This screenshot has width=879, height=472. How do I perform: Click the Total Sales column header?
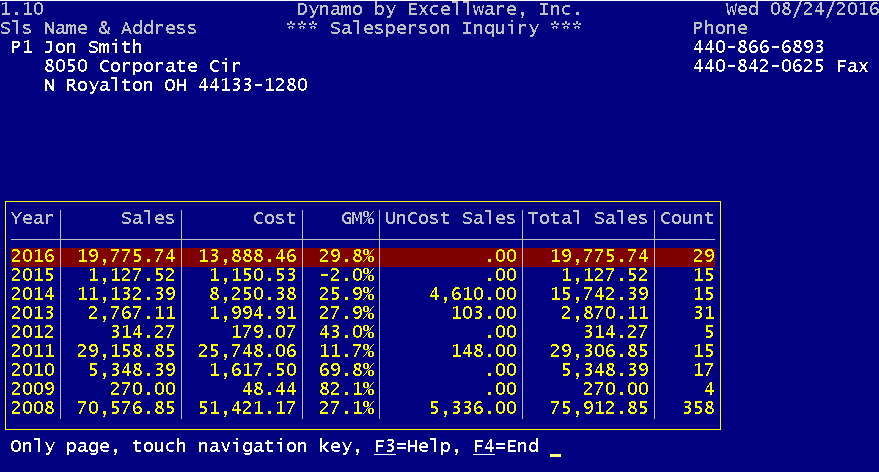pyautogui.click(x=587, y=218)
